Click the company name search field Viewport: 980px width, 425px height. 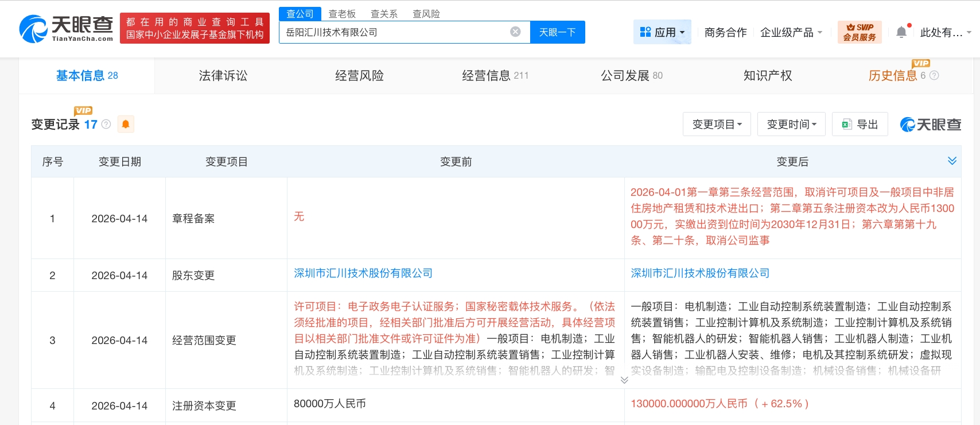tap(393, 32)
